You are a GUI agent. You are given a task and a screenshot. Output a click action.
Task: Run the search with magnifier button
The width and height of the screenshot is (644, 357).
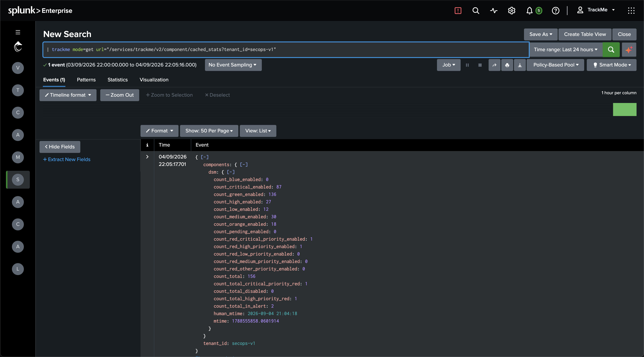tap(611, 50)
